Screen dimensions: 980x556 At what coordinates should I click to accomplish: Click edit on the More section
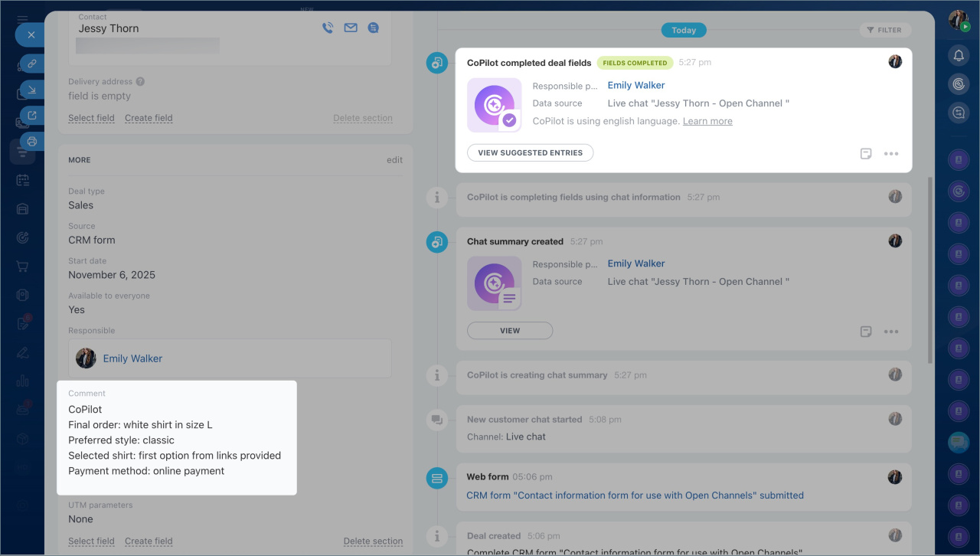click(x=394, y=160)
